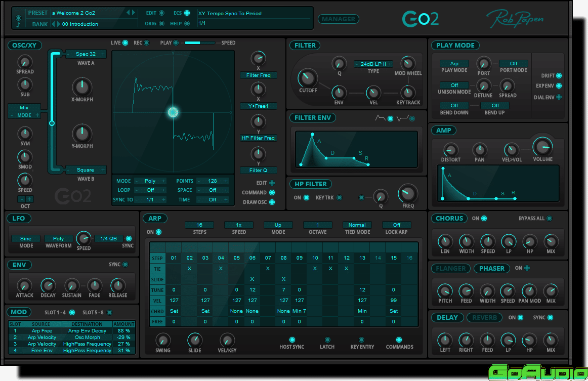Click the X-Morph knob
The height and width of the screenshot is (381, 588).
(82, 87)
